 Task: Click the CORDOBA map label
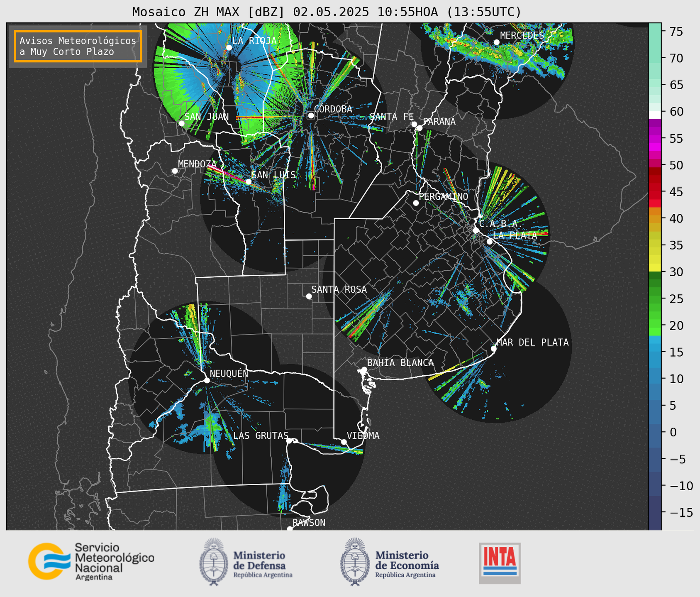(333, 109)
